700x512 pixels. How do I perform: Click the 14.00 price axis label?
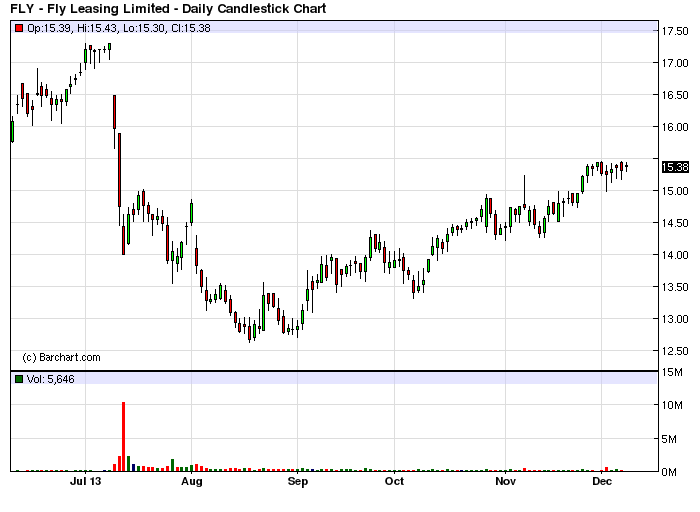coord(675,255)
